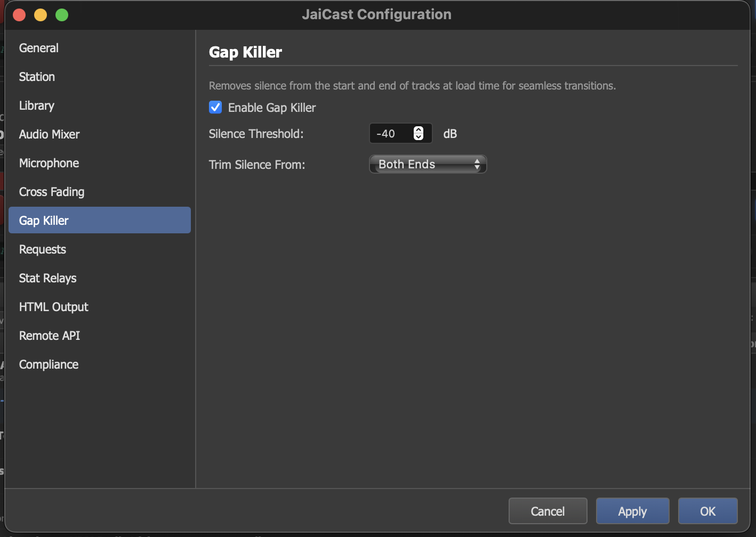Screen dimensions: 756x537
Task: Select the Gap Killer sidebar item
Action: (x=100, y=220)
